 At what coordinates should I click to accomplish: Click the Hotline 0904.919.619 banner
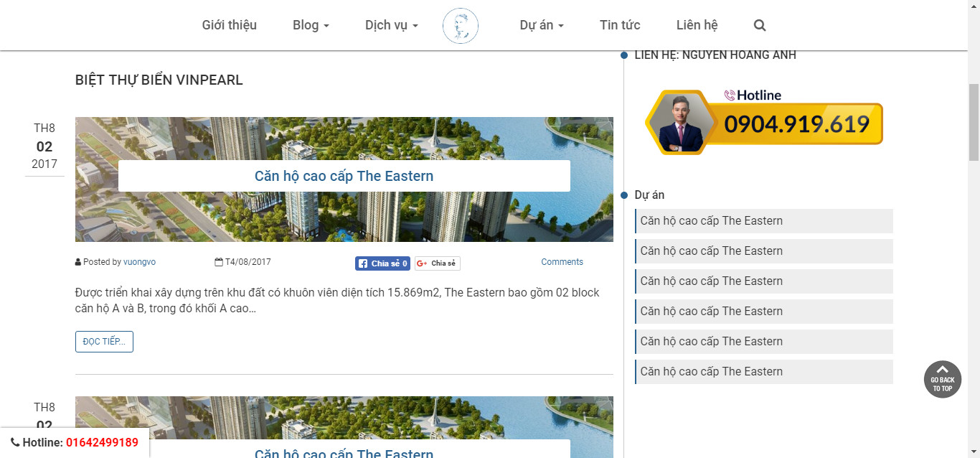pos(764,121)
